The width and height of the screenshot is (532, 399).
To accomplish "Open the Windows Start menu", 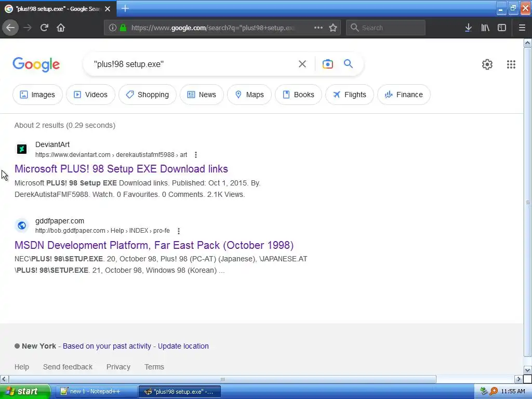I will pos(25,392).
